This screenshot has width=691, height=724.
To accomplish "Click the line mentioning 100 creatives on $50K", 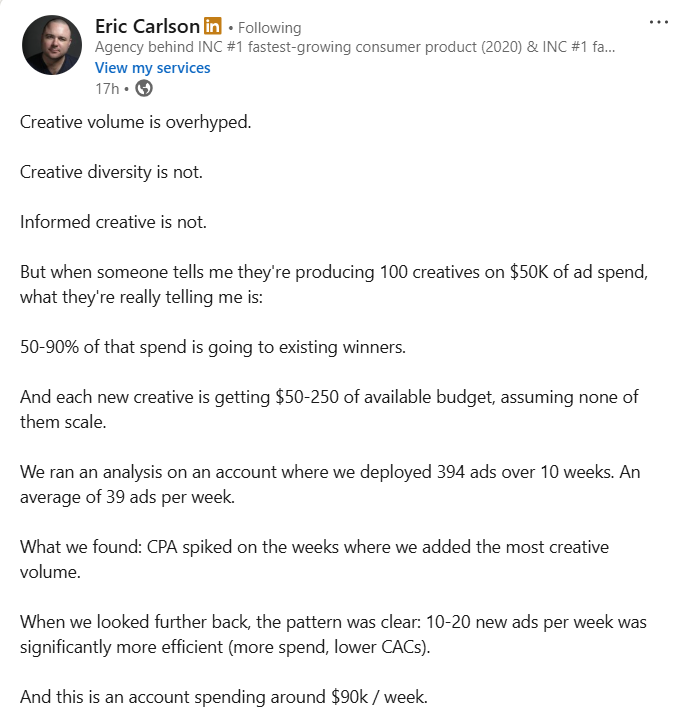I will (x=327, y=272).
